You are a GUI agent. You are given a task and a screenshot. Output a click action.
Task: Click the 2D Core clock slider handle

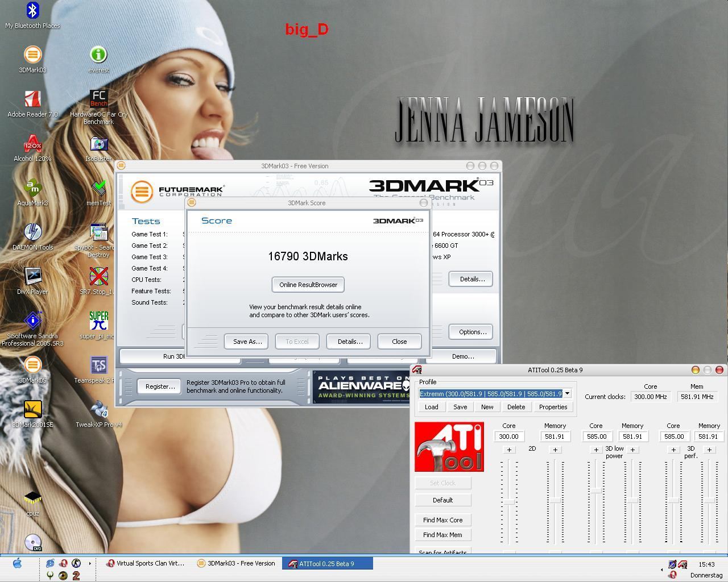pos(509,501)
